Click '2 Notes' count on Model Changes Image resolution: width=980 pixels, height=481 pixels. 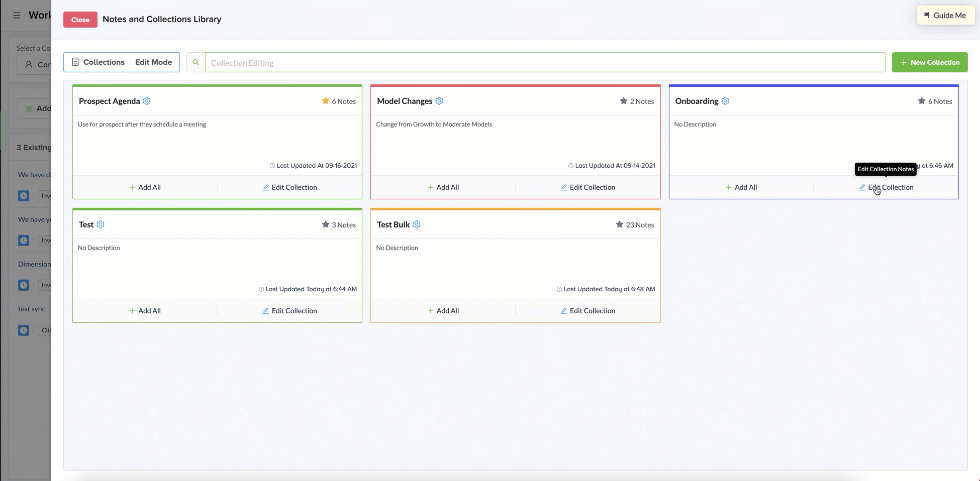[642, 101]
